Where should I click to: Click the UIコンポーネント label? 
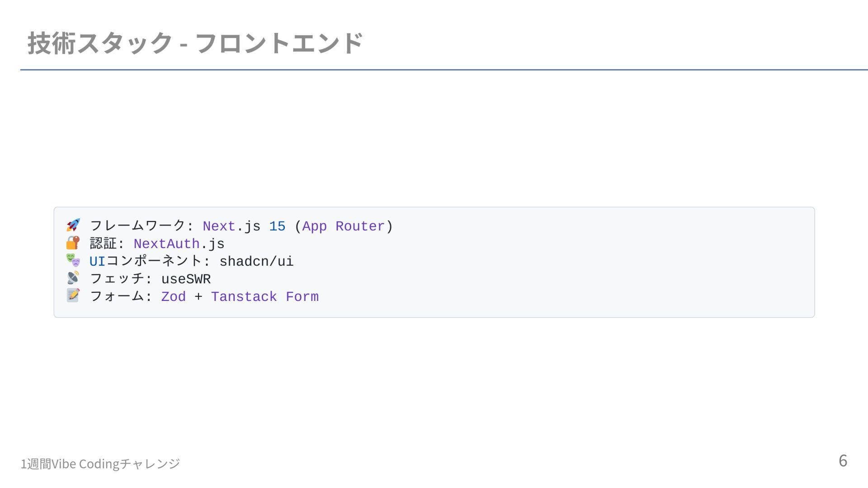[146, 261]
